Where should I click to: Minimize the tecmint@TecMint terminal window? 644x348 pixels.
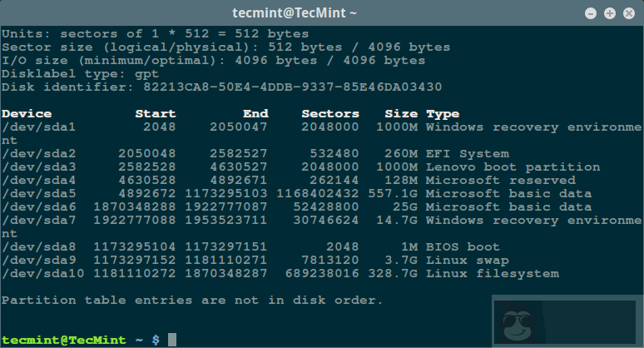(590, 13)
